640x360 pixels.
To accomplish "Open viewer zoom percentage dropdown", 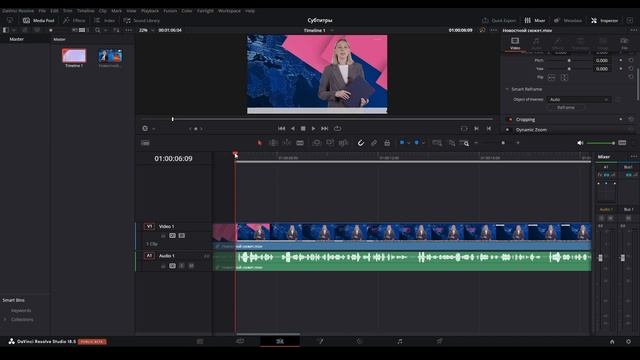I will coord(147,30).
